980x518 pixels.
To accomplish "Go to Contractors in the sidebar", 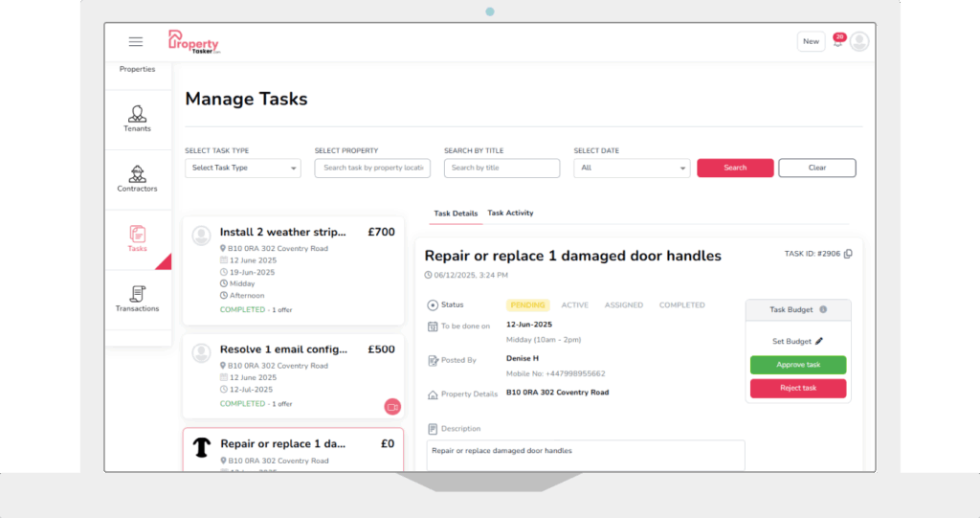I will pyautogui.click(x=137, y=178).
